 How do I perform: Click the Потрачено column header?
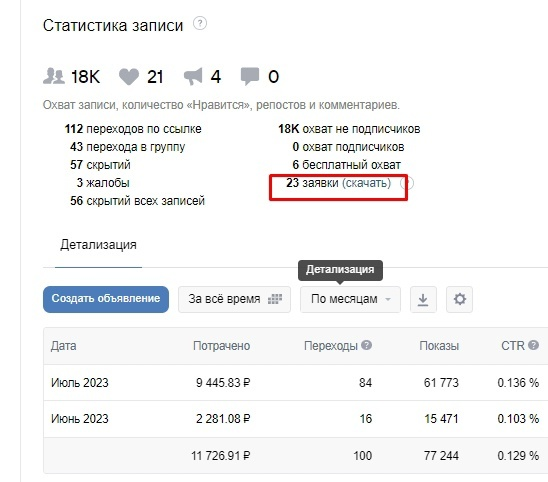click(222, 346)
